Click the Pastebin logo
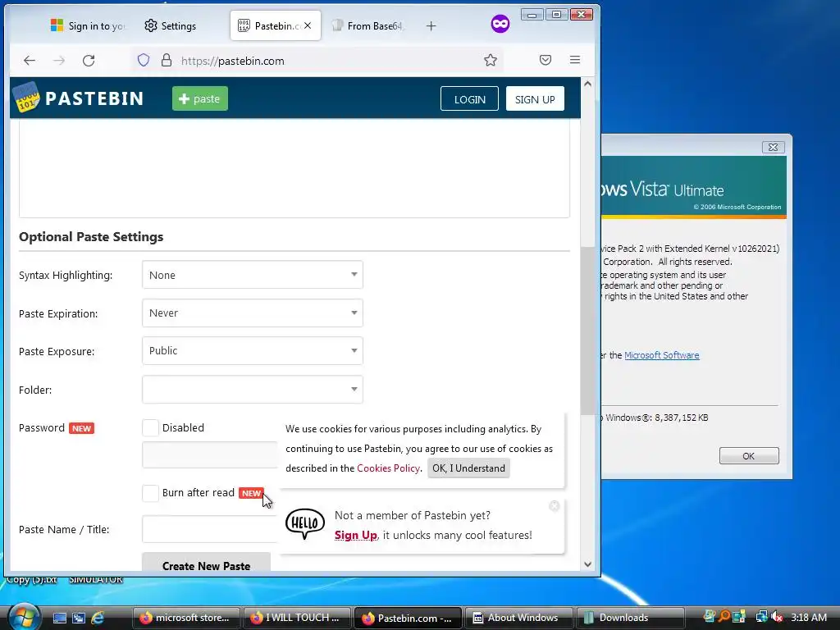This screenshot has height=630, width=840. tap(79, 98)
